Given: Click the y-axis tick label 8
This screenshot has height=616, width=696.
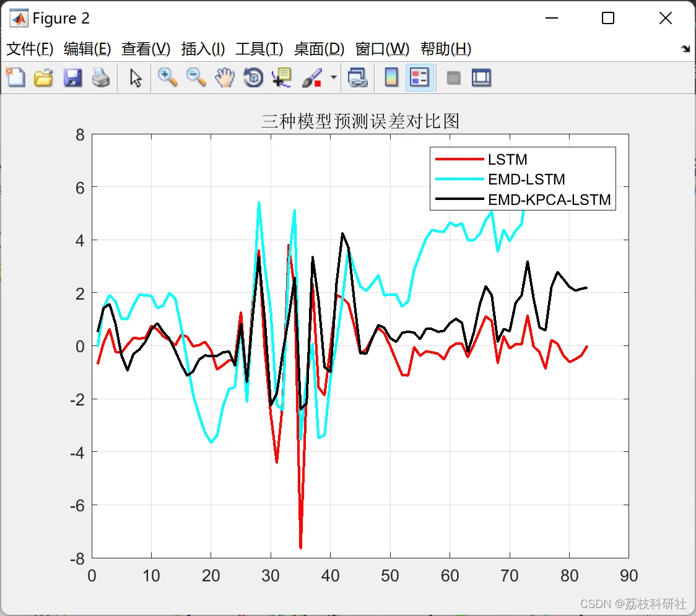Looking at the screenshot, I should [80, 135].
